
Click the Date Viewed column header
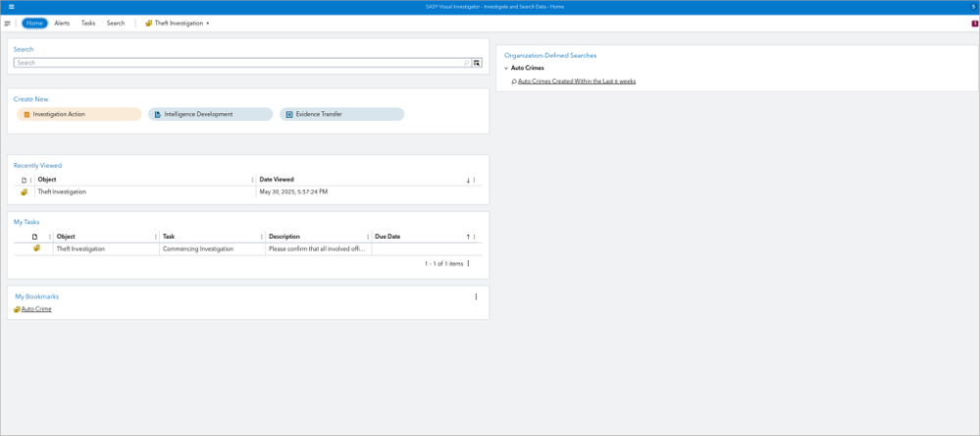(277, 180)
